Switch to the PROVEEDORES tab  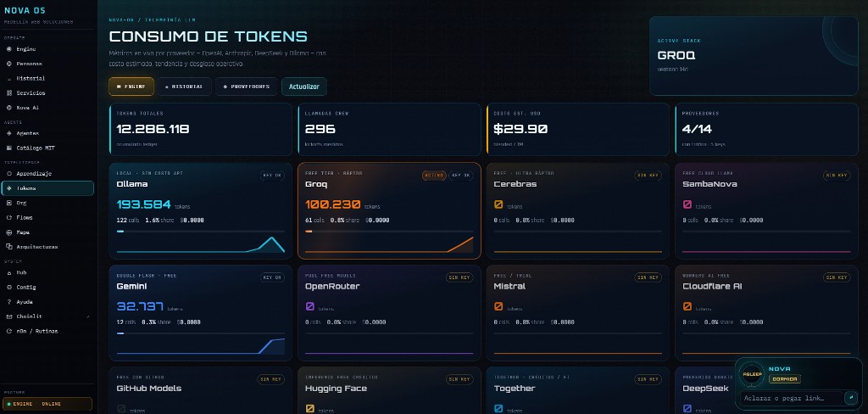(x=247, y=87)
